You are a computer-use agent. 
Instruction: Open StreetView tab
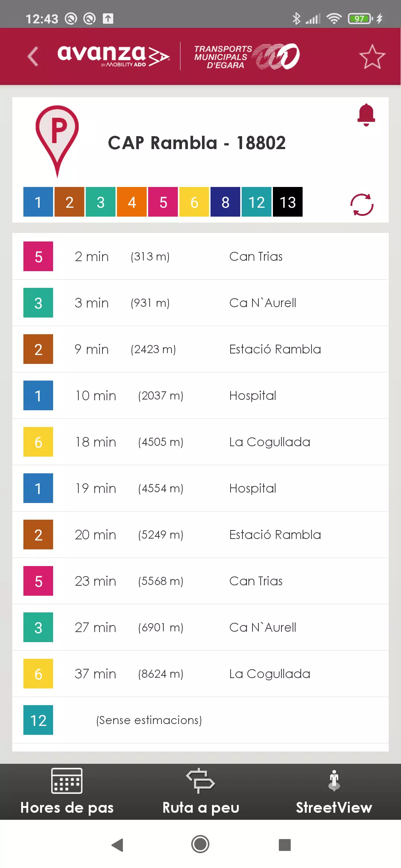point(334,792)
